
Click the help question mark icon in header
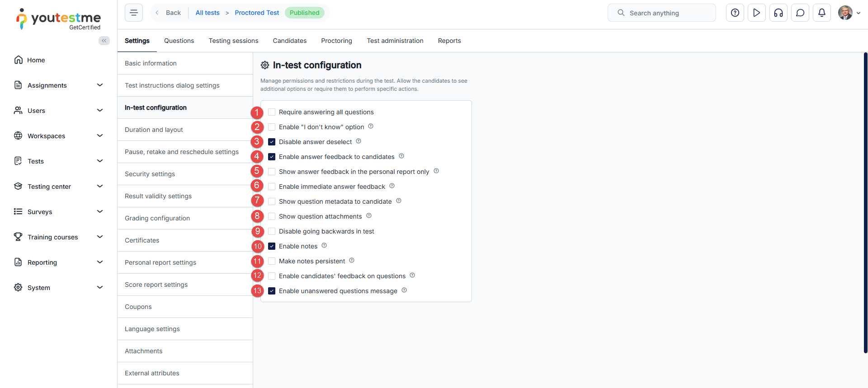pyautogui.click(x=735, y=13)
